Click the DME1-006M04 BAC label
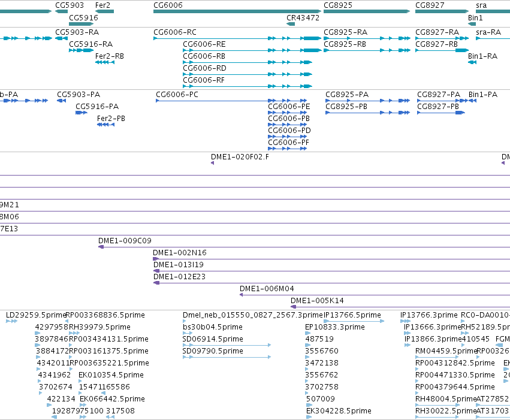The image size is (510, 420). coord(267,289)
